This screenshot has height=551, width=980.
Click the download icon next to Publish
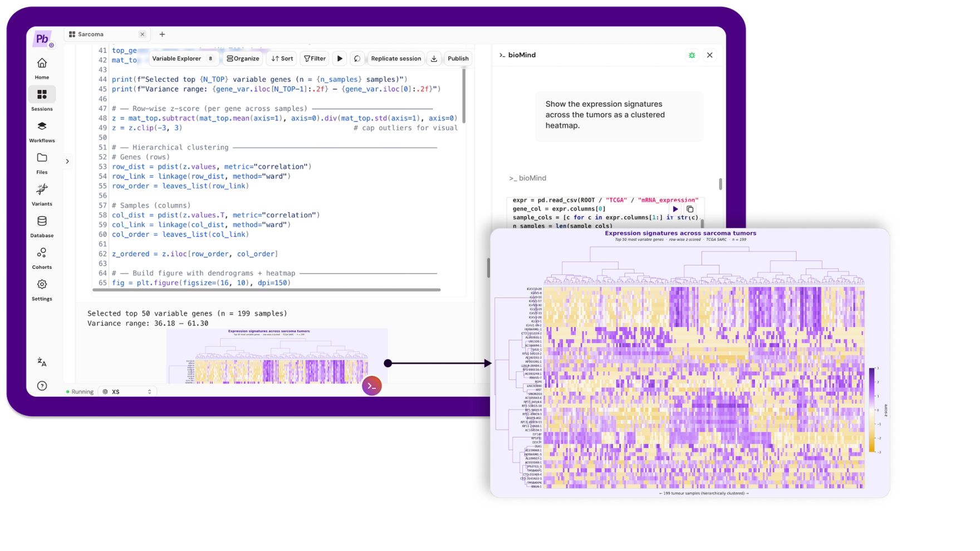[434, 58]
